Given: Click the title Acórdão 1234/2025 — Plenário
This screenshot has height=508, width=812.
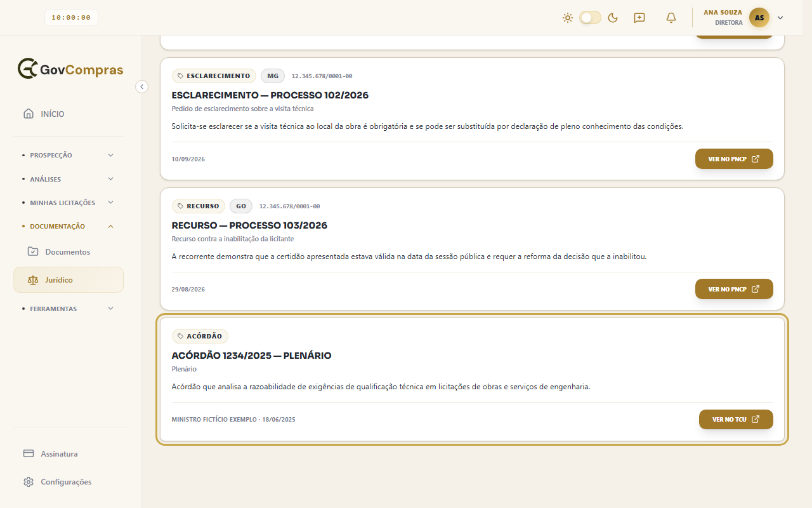Looking at the screenshot, I should coord(252,356).
